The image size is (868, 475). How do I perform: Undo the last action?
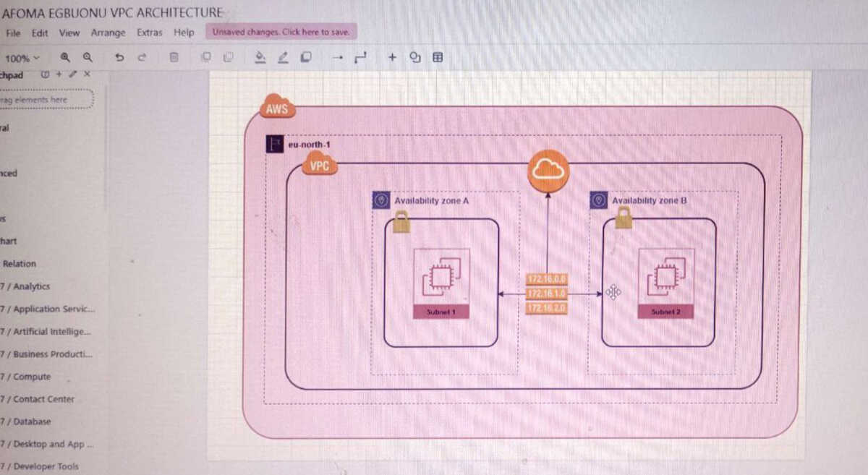(119, 57)
